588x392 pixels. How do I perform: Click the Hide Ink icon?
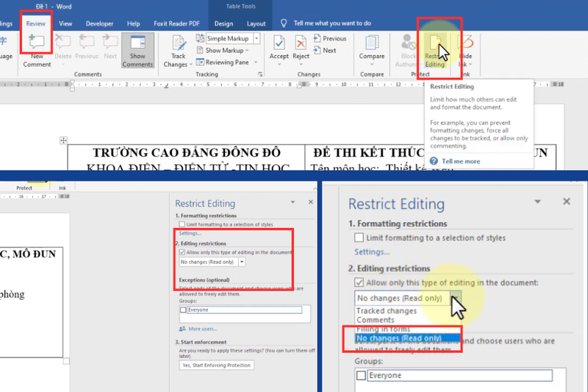tap(466, 42)
